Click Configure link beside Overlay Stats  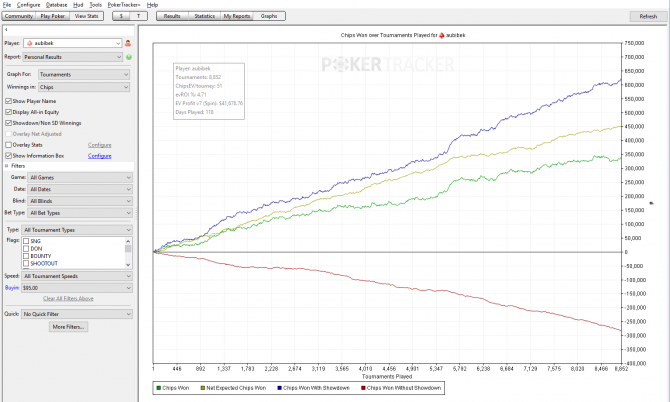tap(100, 145)
